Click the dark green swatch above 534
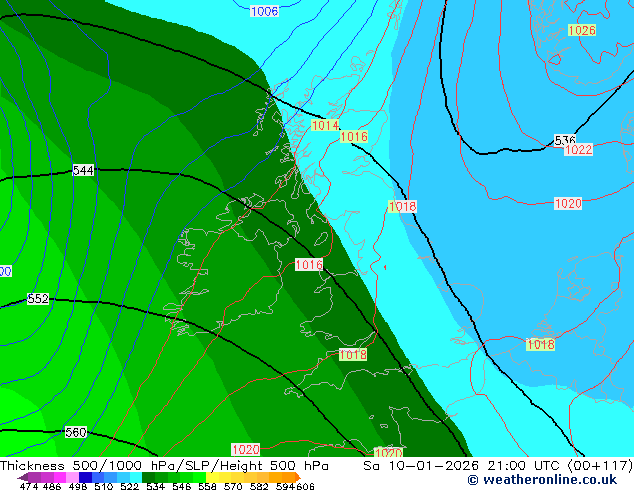634x490 pixels. click(x=148, y=477)
